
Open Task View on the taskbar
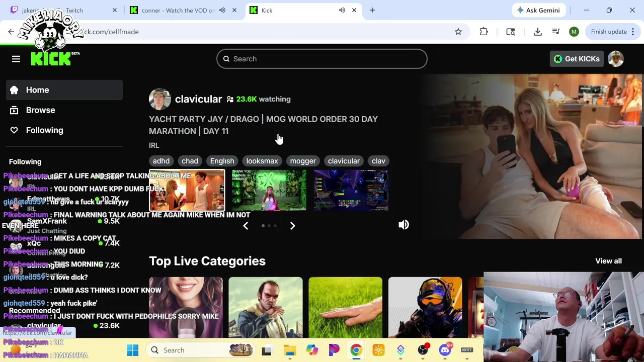pos(267,350)
